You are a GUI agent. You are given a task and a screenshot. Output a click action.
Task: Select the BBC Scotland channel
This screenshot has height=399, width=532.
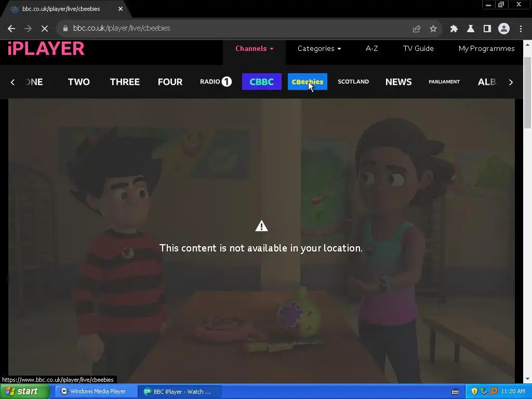353,82
